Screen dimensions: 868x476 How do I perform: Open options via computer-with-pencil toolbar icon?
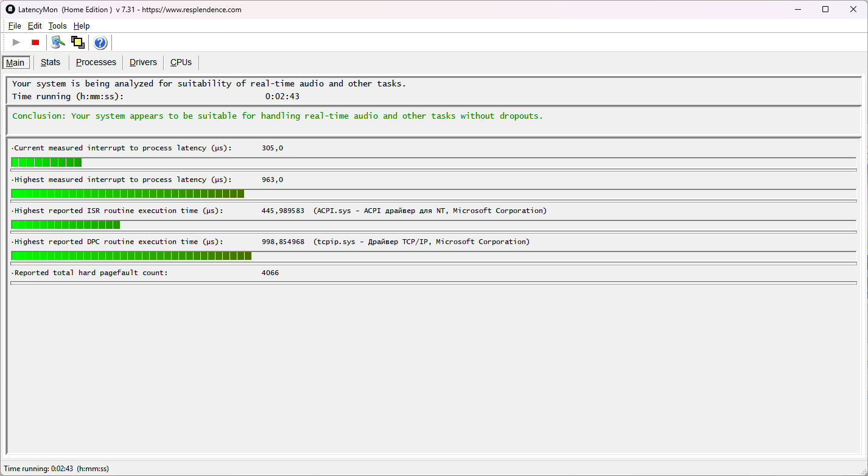[58, 43]
